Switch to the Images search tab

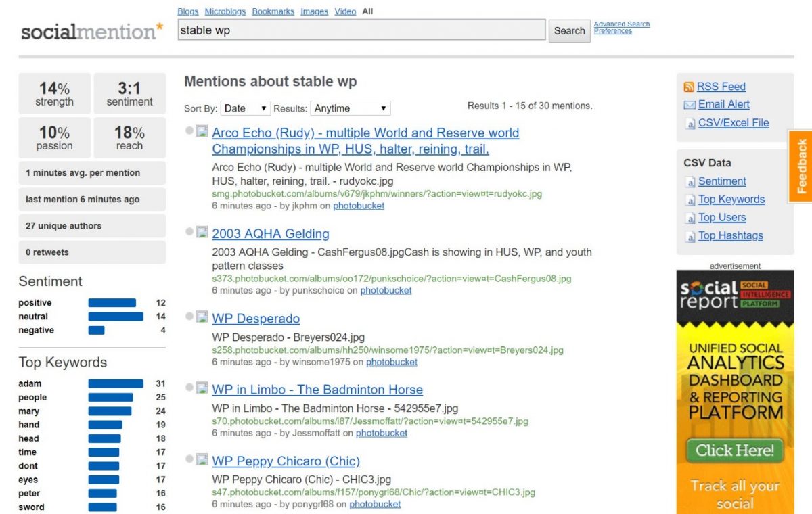click(315, 11)
